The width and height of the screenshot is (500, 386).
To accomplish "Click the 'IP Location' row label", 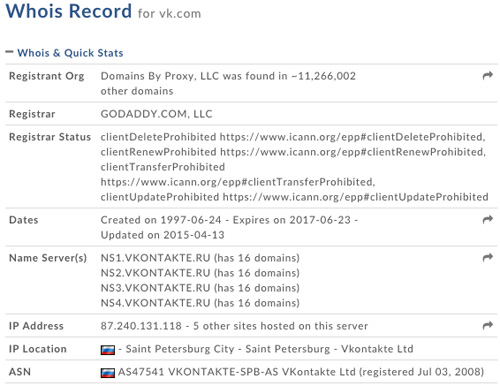I will pos(38,349).
